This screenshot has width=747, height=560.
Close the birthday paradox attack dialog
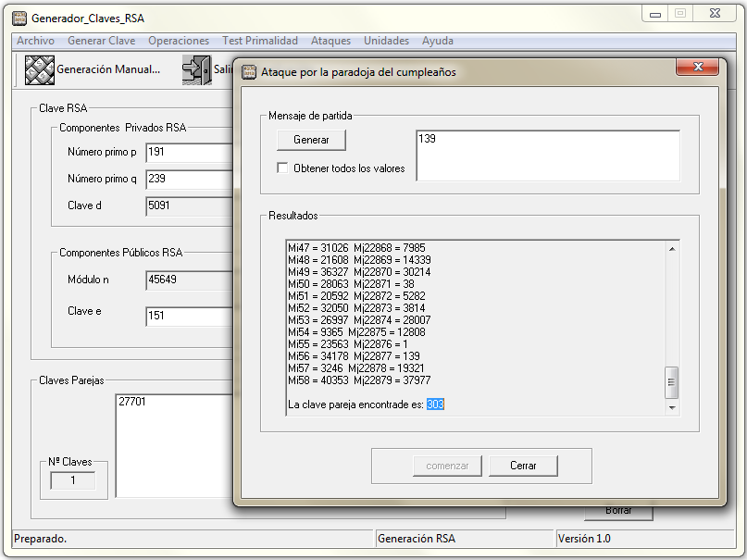tap(698, 68)
